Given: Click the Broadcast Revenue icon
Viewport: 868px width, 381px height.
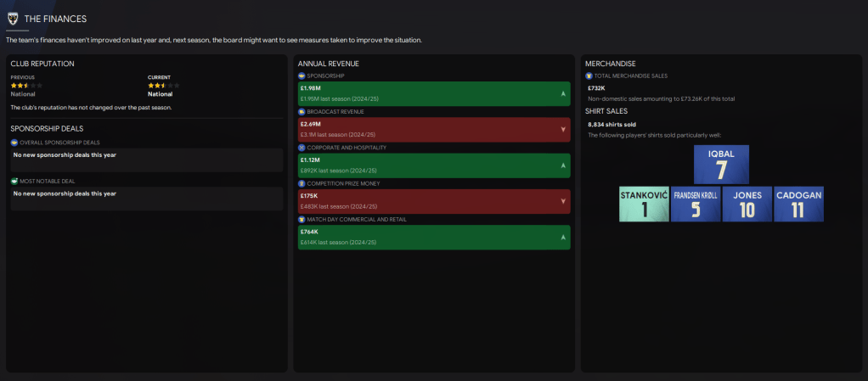Looking at the screenshot, I should pos(302,111).
